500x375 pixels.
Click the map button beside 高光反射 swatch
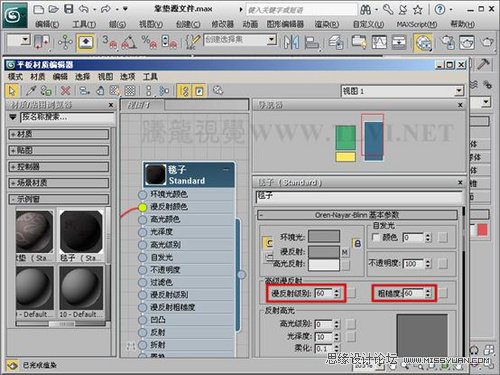(345, 265)
